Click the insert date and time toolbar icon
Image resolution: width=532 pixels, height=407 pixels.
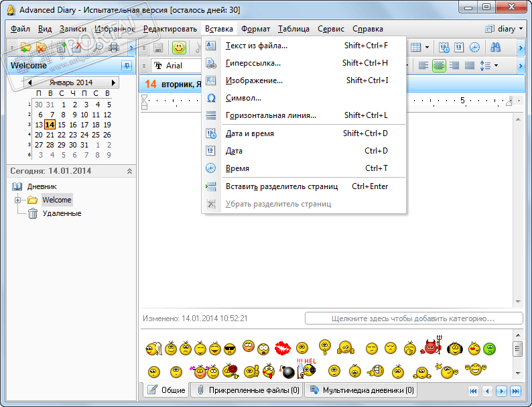(444, 48)
